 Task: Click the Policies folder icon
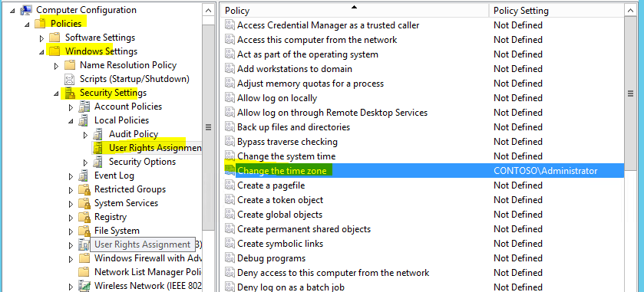coord(40,24)
